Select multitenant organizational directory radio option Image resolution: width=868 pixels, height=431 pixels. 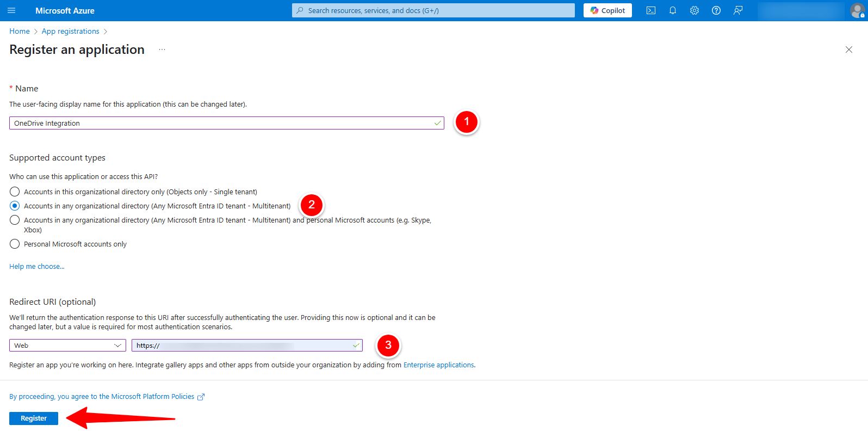click(x=15, y=206)
